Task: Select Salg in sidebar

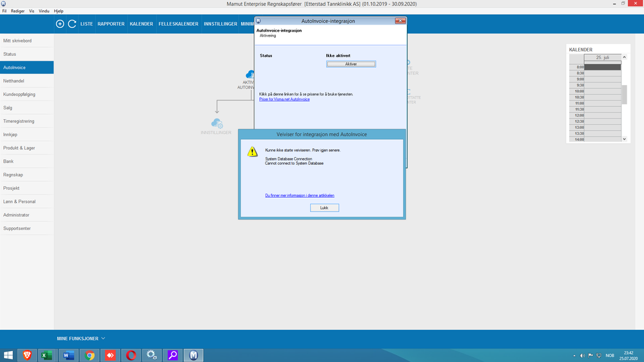Action: pos(26,108)
